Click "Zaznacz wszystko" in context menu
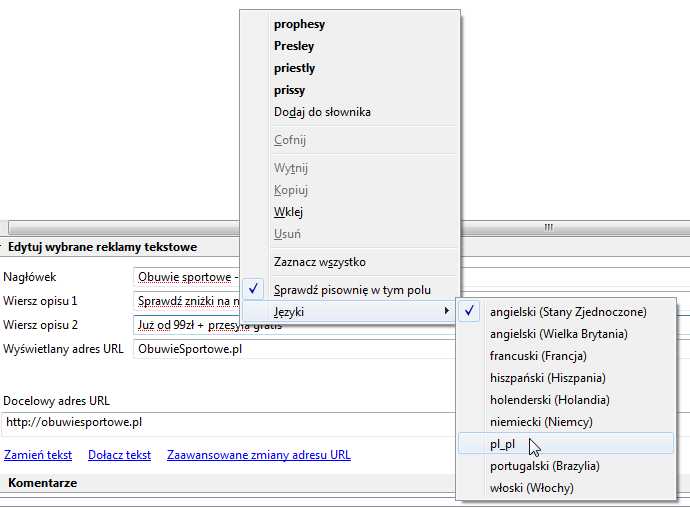The width and height of the screenshot is (690, 508). 319,262
